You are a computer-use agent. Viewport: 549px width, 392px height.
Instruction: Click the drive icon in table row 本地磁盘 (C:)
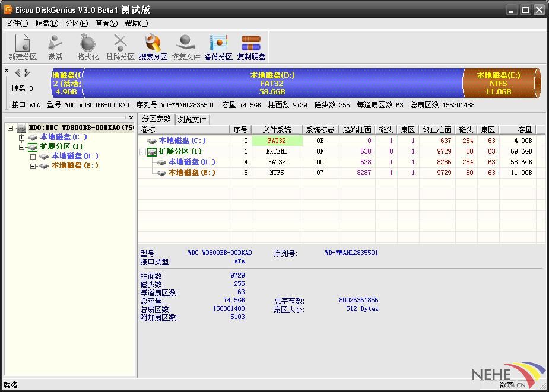(152, 141)
